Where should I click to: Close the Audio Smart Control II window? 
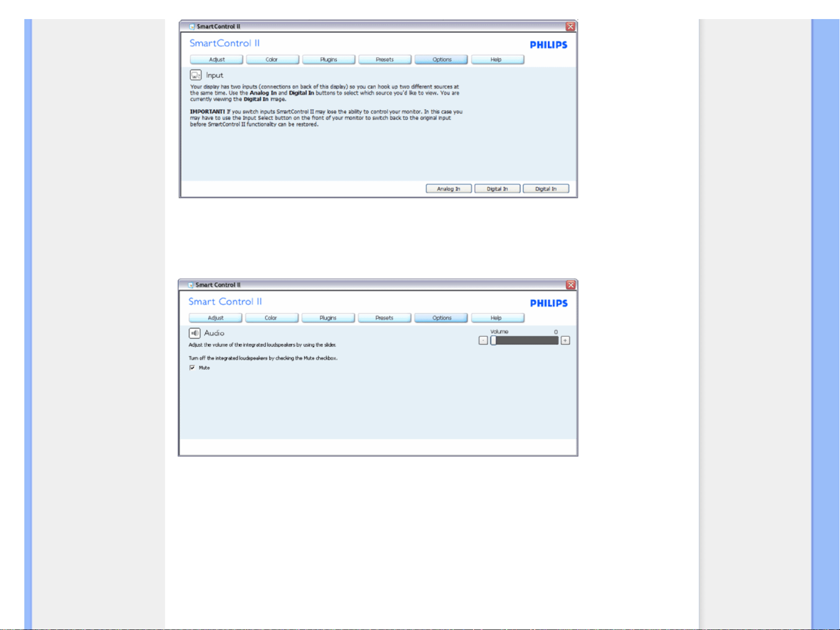[x=570, y=285]
